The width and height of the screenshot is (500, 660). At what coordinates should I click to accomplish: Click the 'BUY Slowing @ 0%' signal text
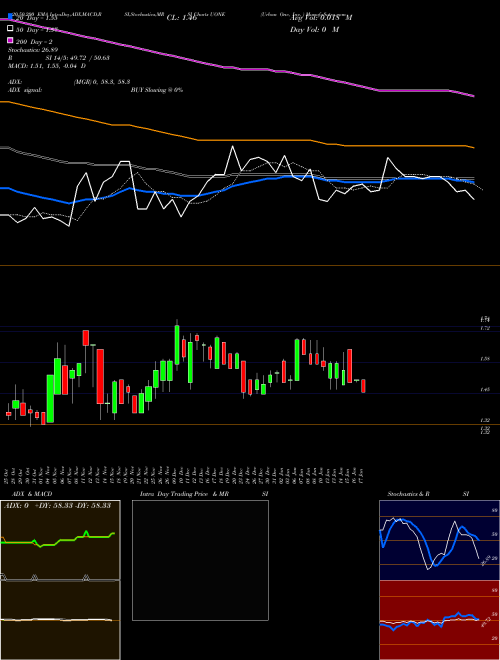pyautogui.click(x=157, y=90)
